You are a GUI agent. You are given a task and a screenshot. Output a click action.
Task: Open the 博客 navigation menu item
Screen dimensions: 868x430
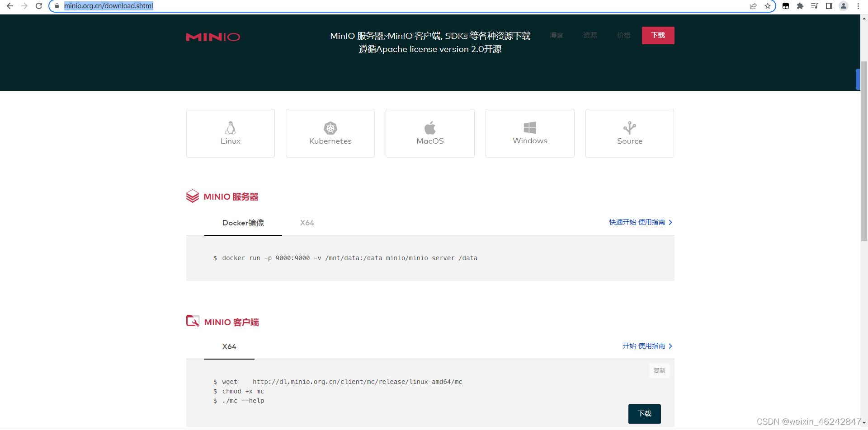(x=556, y=35)
